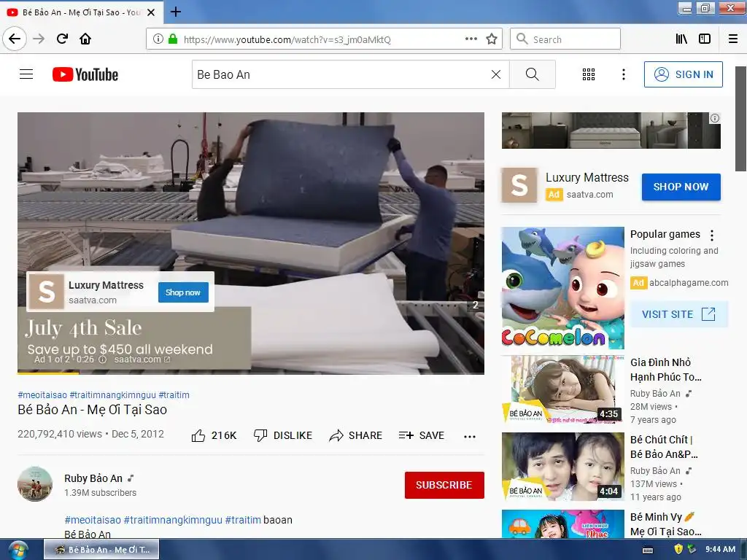Screen dimensions: 747x560
Task: Click SHOP NOW in Luxury Mattress sidebar ad
Action: click(x=681, y=187)
